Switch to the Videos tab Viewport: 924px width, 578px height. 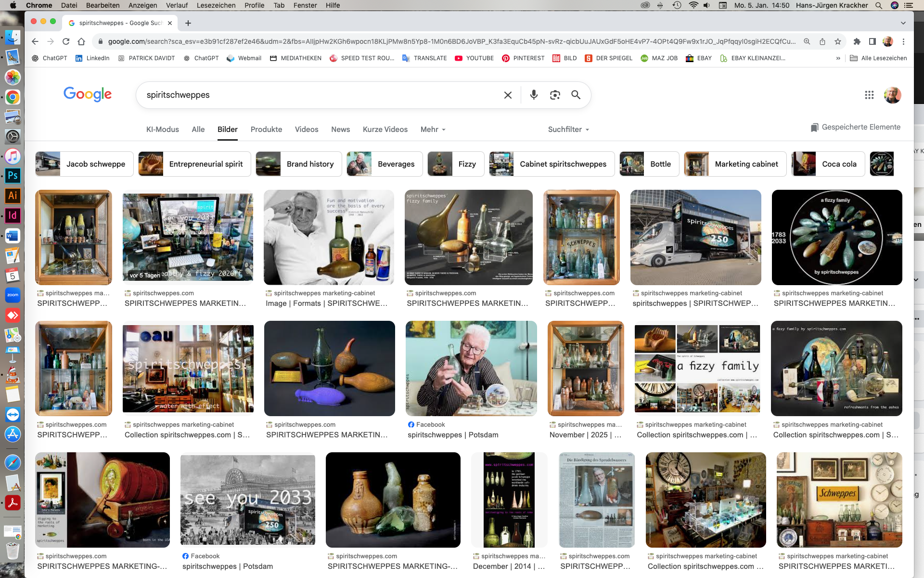point(307,130)
